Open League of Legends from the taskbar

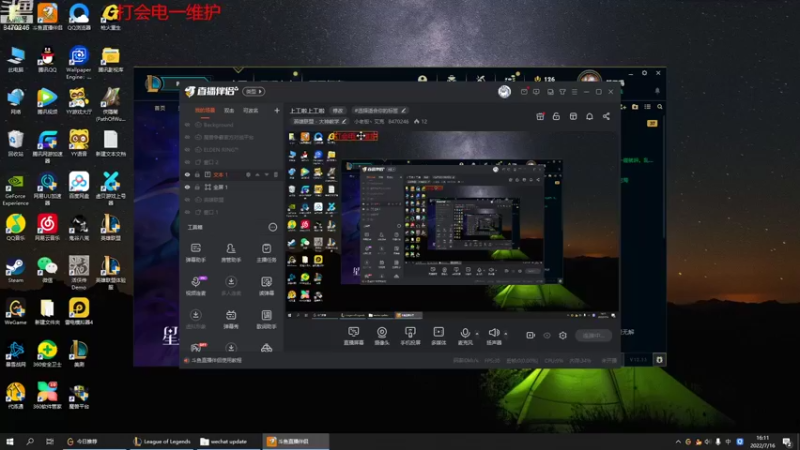click(162, 441)
